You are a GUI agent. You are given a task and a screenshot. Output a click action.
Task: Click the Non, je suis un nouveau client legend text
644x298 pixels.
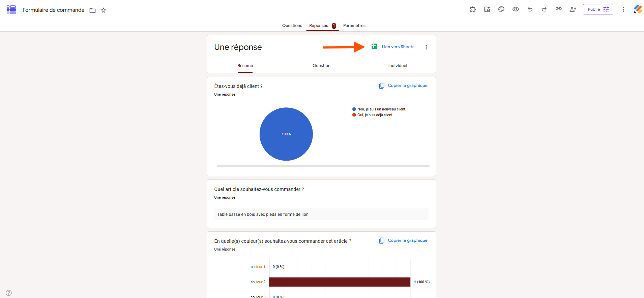(382, 109)
